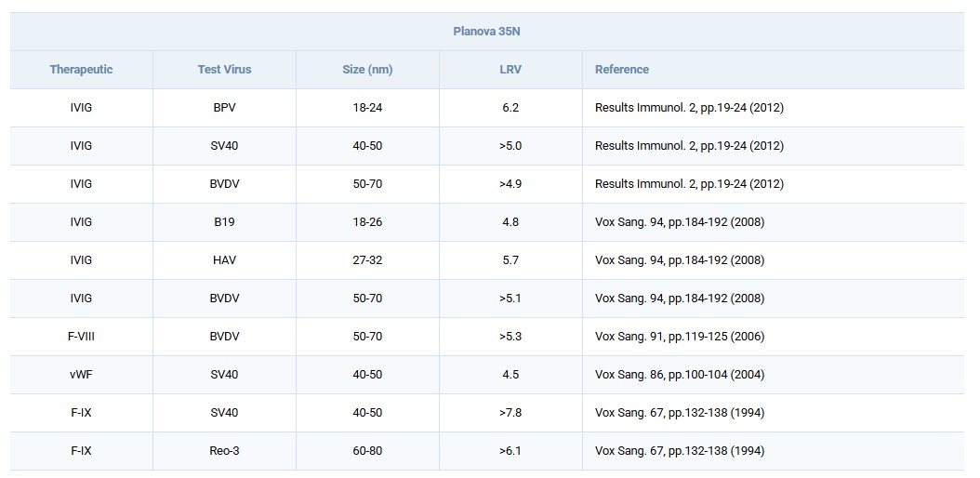Screen dimensions: 980x478
Task: Click the LRV value >7.8
Action: coord(510,413)
